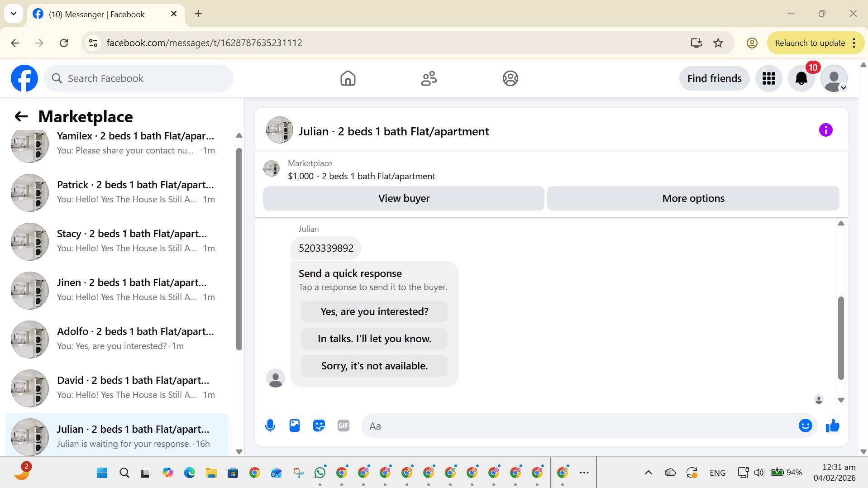This screenshot has height=488, width=868.
Task: Open the emoji picker smiley
Action: 805,426
